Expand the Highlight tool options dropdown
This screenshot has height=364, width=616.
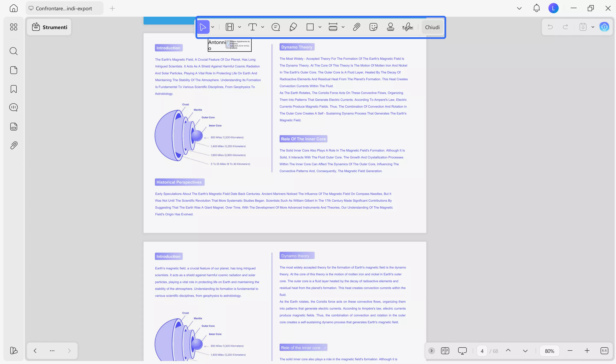(x=239, y=27)
